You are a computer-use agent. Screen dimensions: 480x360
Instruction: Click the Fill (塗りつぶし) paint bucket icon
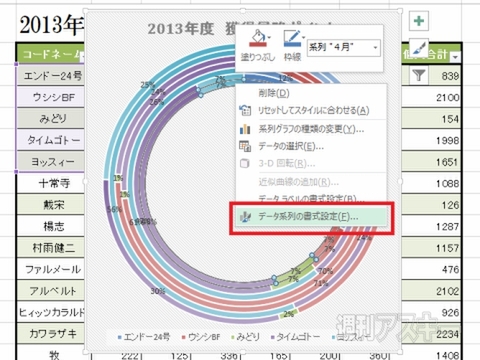click(x=257, y=39)
